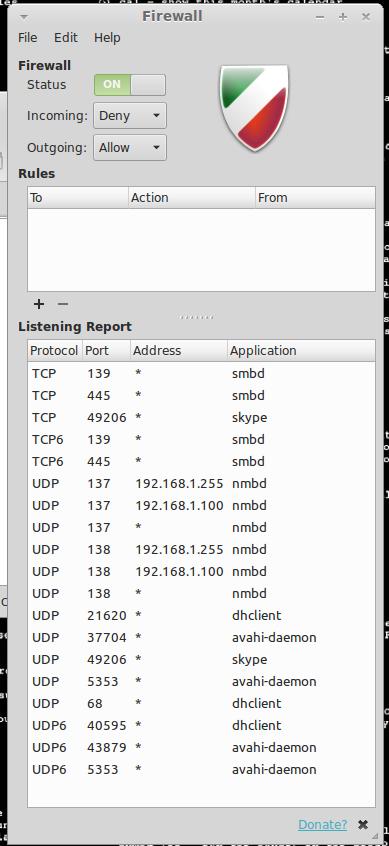Close the Firewall window with X
The height and width of the screenshot is (846, 389).
[366, 17]
